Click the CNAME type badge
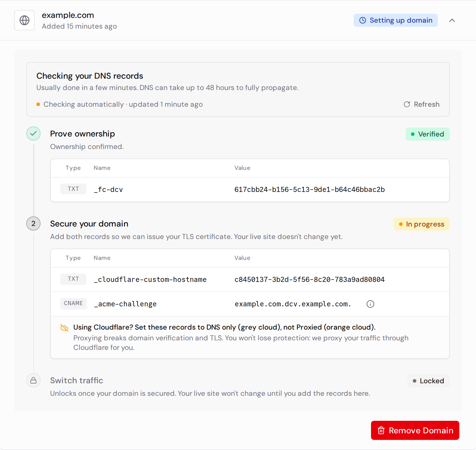The height and width of the screenshot is (450, 476). [73, 303]
